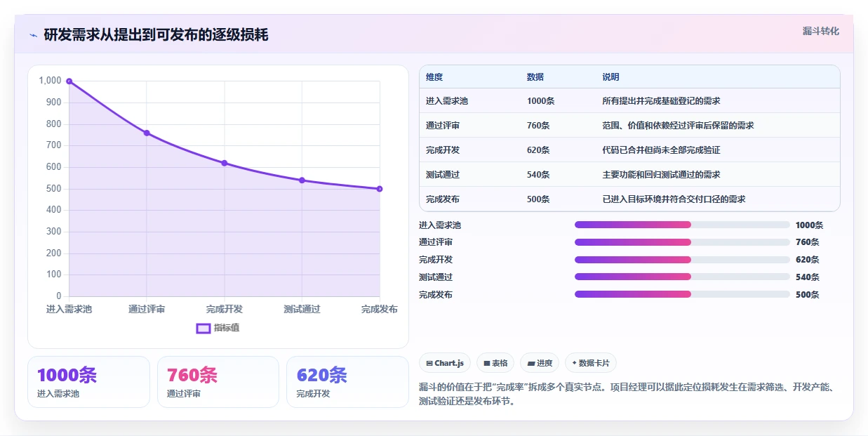Click the 通过评审 progress bar
The width and height of the screenshot is (868, 436).
(682, 242)
